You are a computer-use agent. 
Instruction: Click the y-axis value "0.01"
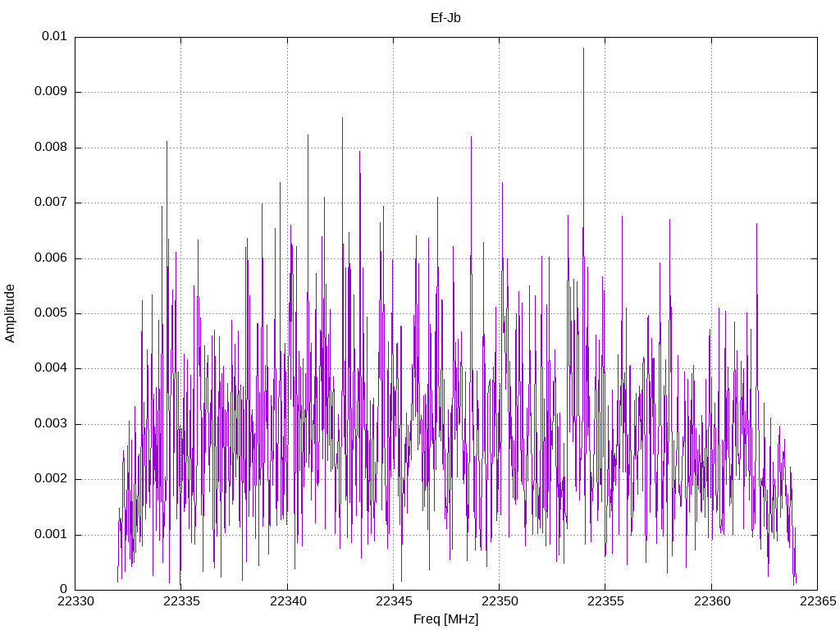54,36
